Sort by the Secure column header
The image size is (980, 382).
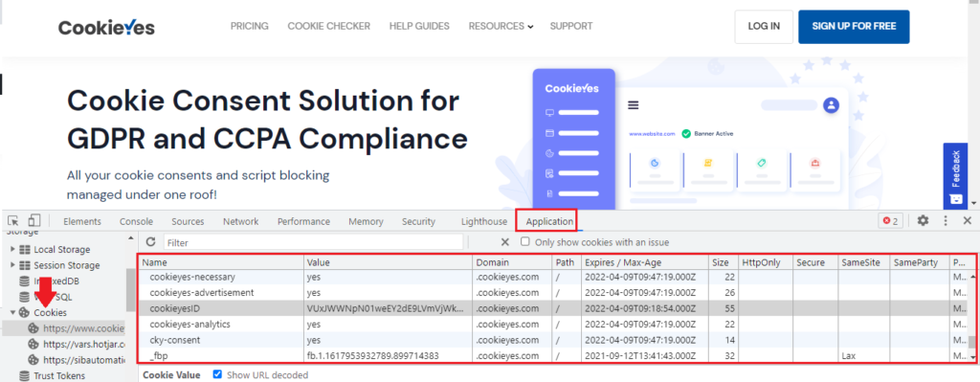[x=815, y=262]
